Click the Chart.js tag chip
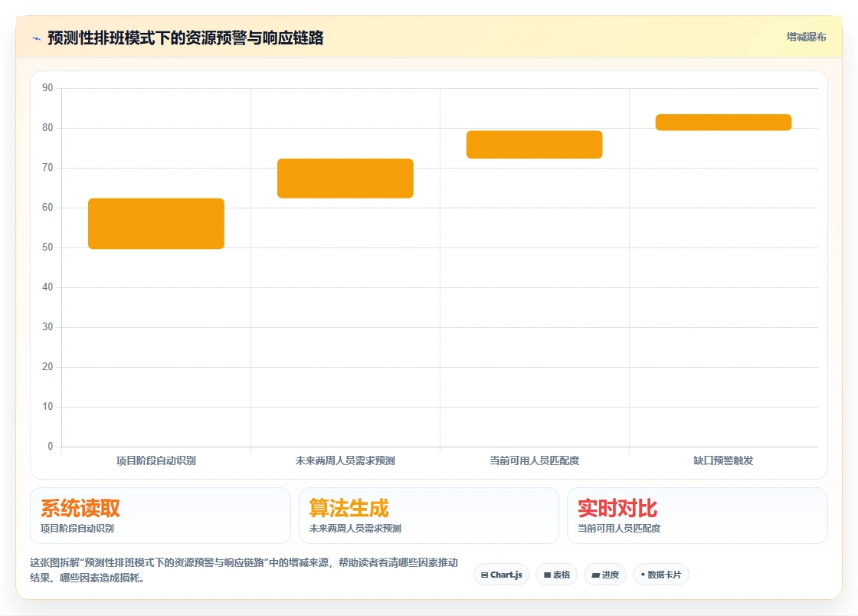The image size is (858, 616). click(501, 575)
